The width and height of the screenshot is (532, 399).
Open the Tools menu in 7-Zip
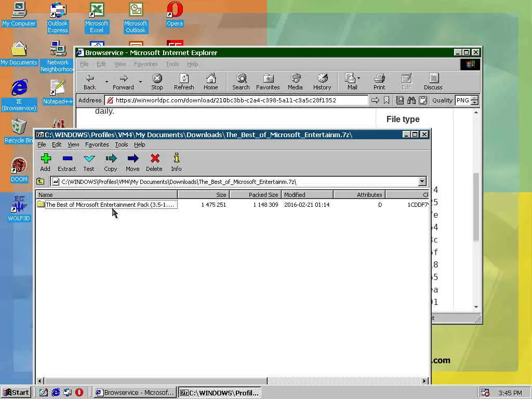pos(122,144)
